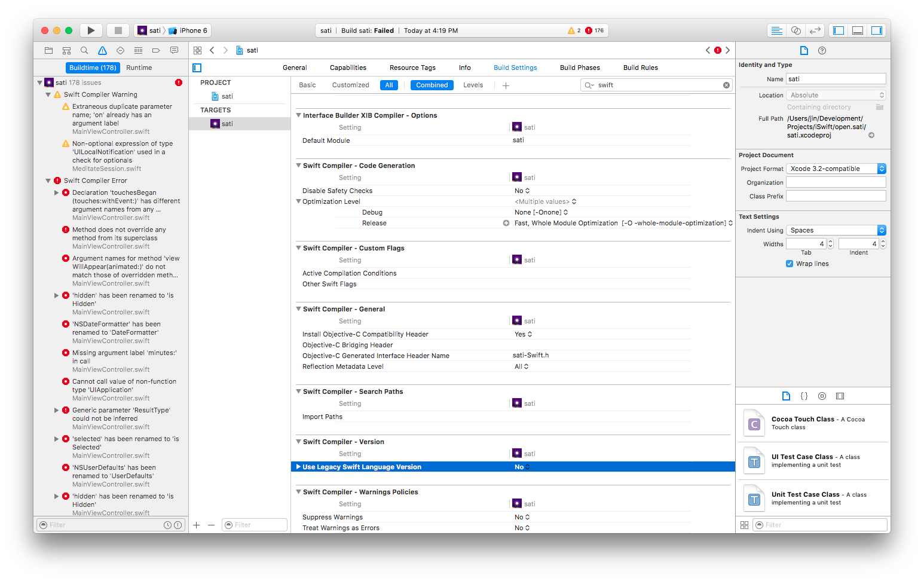924x581 pixels.
Task: Open the Find navigator magnifier icon
Action: [x=84, y=50]
